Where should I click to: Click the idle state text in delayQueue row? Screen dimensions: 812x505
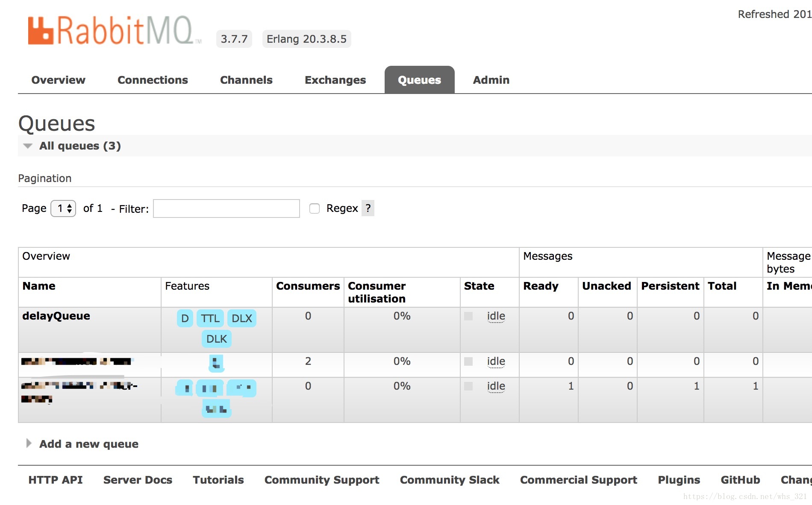(x=496, y=316)
